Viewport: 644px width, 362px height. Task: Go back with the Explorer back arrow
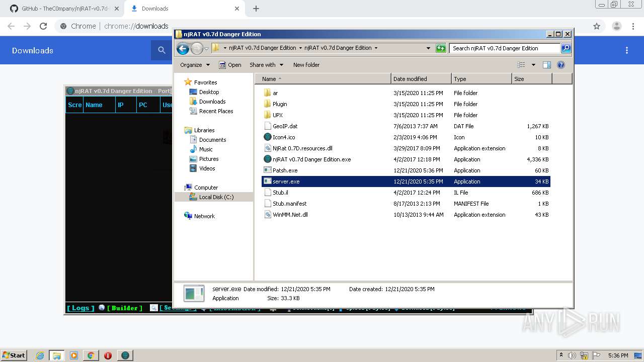183,48
